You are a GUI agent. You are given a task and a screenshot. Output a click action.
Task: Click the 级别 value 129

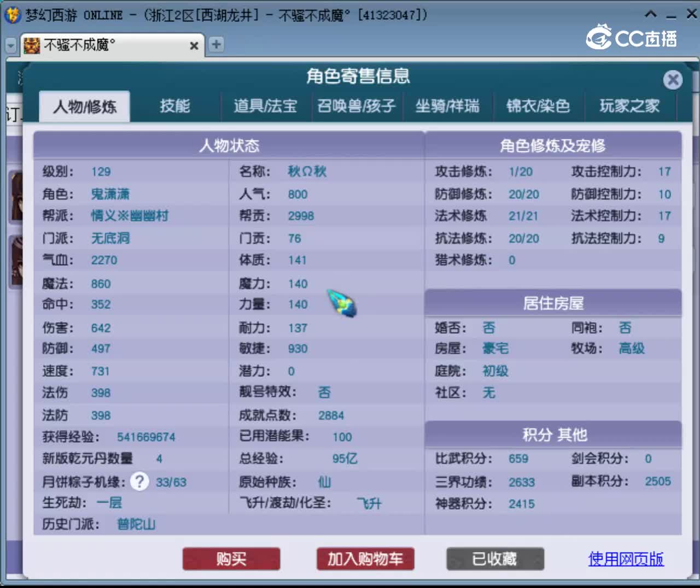pyautogui.click(x=101, y=172)
